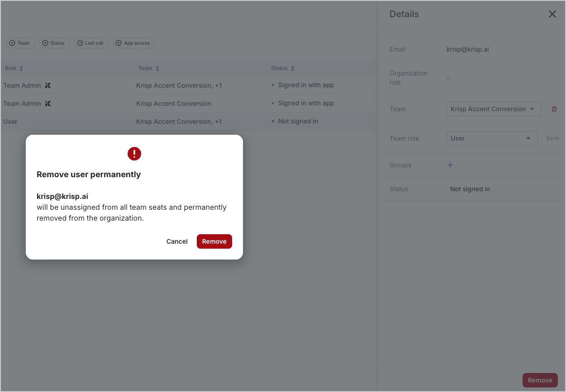Add the Last call filter chip
This screenshot has width=566, height=392.
90,43
